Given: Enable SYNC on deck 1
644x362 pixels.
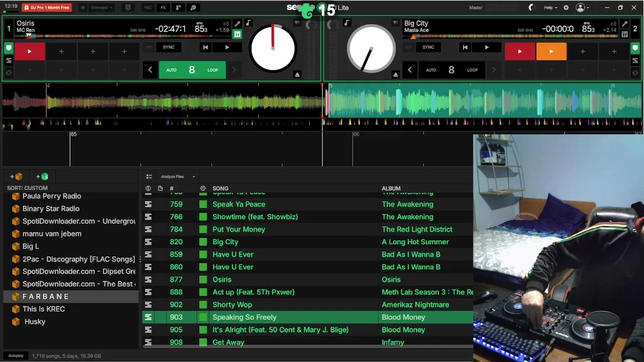Looking at the screenshot, I should pos(169,47).
